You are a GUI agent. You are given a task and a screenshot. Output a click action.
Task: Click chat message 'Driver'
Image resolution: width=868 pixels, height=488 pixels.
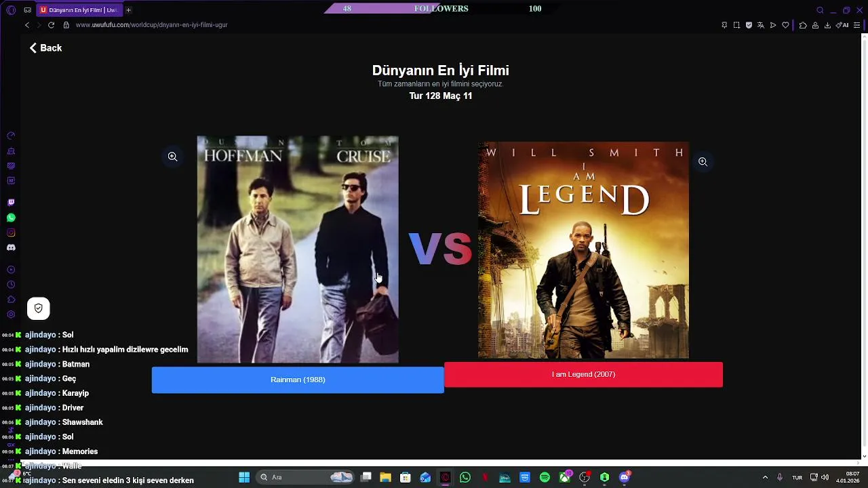pyautogui.click(x=73, y=408)
